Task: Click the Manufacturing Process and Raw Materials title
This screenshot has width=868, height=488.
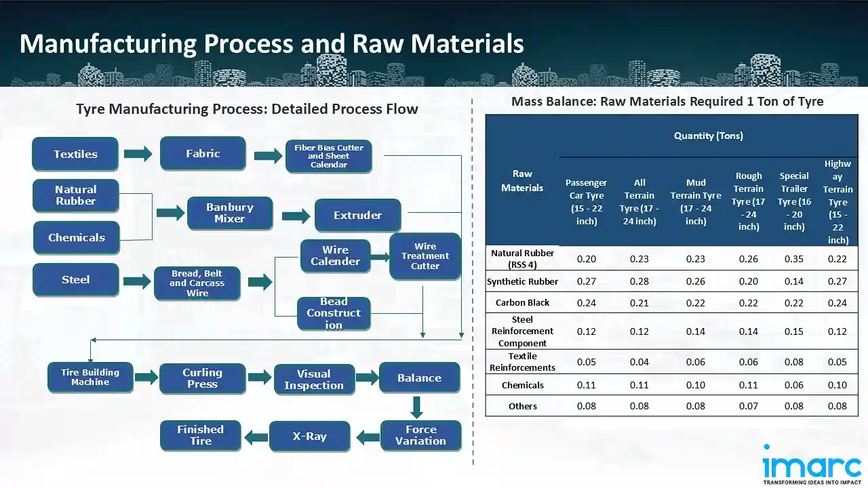Action: pyautogui.click(x=271, y=43)
